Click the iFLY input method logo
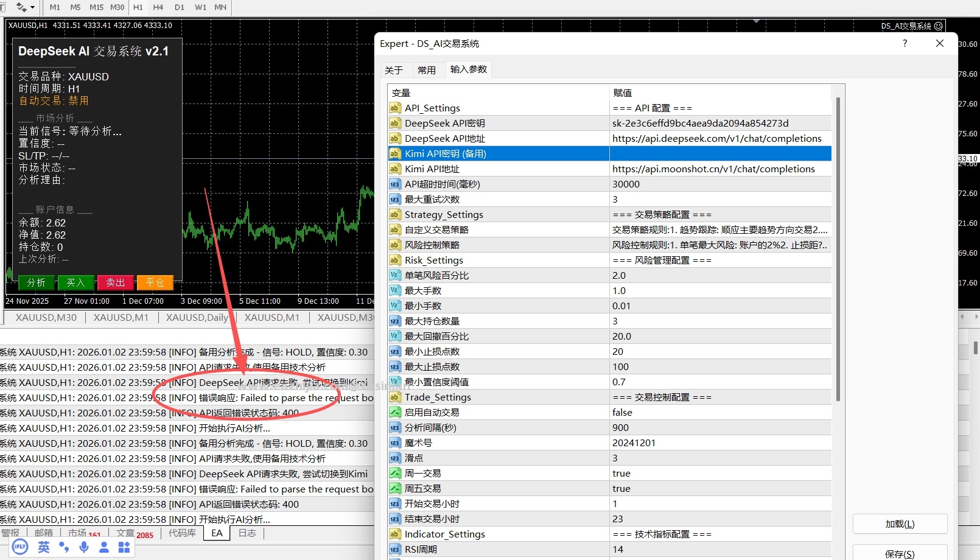Image resolution: width=980 pixels, height=560 pixels. 20,547
